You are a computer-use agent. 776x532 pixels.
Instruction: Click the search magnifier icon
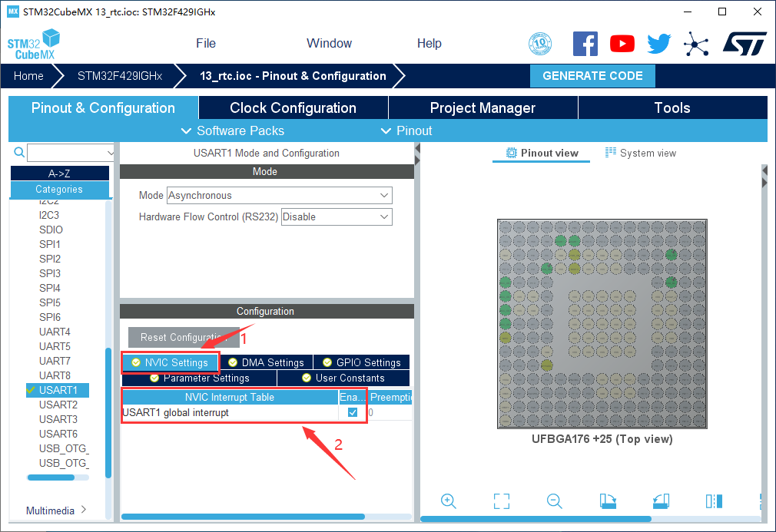click(19, 152)
